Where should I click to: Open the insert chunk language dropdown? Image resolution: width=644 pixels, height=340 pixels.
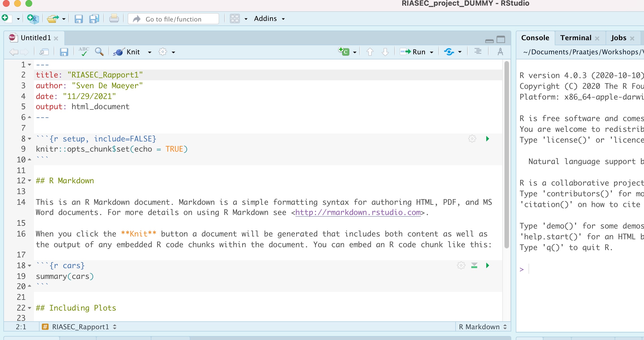(x=355, y=52)
